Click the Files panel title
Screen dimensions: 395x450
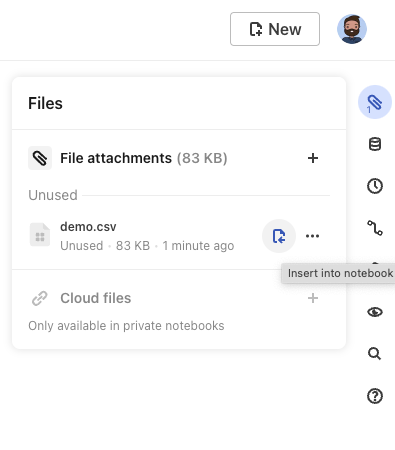click(x=45, y=103)
